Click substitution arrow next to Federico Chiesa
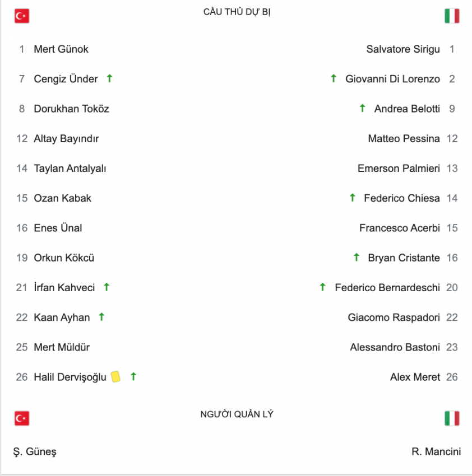The image size is (472, 476). (352, 198)
